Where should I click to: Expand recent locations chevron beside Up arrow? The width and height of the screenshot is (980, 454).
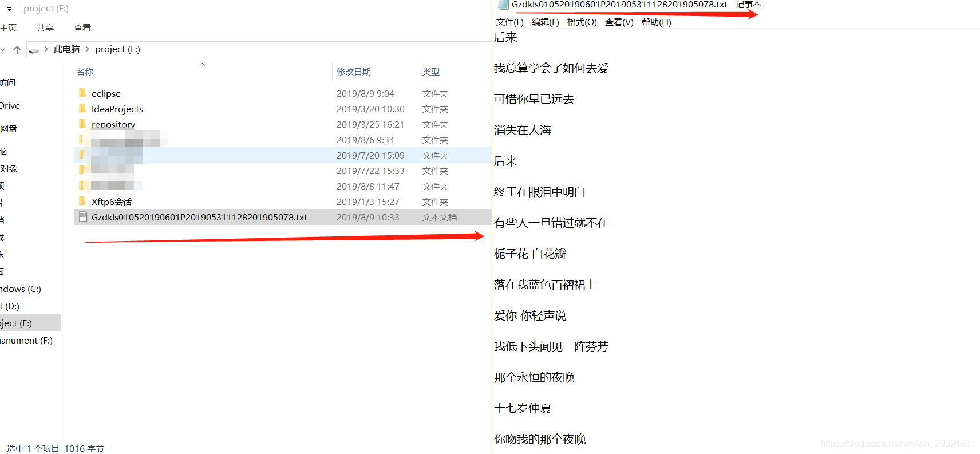3,50
